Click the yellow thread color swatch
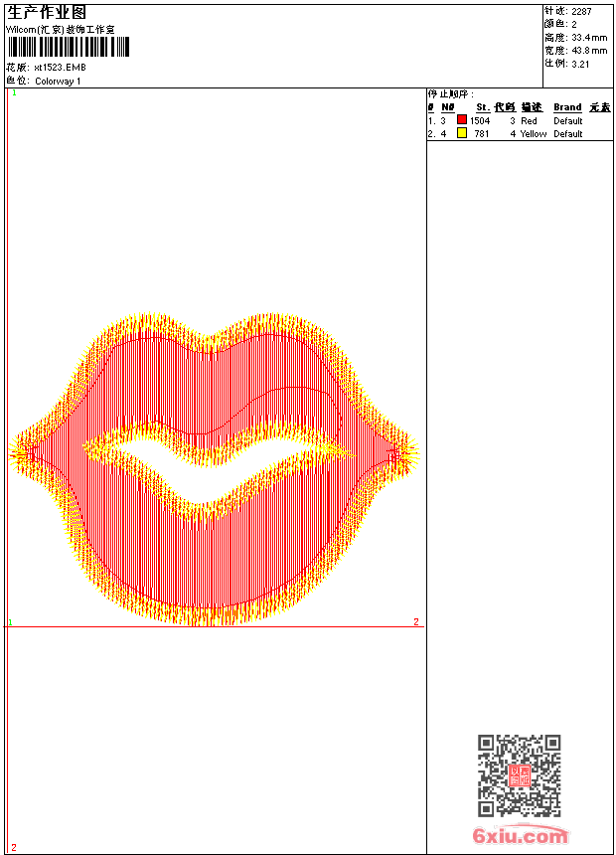 point(462,133)
